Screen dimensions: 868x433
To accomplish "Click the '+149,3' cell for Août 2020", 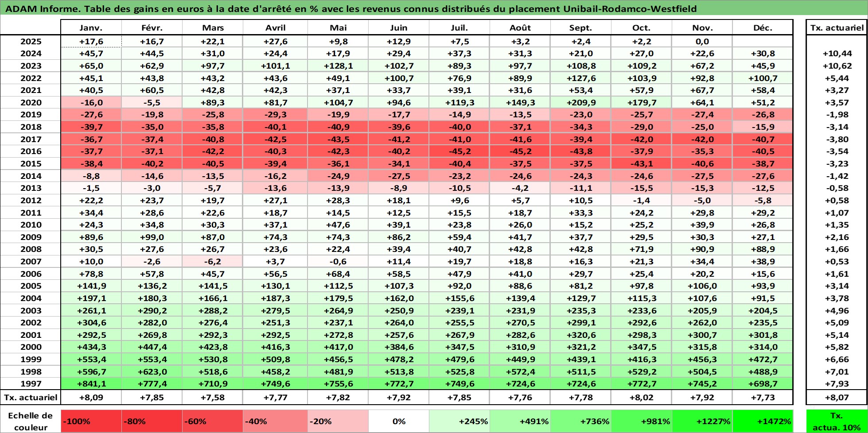I will [x=520, y=102].
